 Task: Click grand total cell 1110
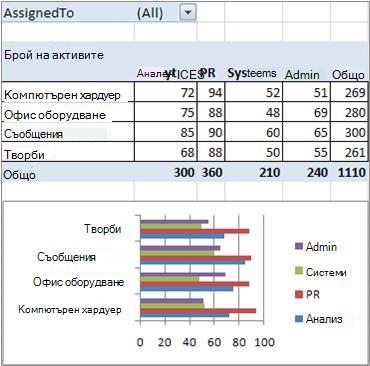(350, 172)
